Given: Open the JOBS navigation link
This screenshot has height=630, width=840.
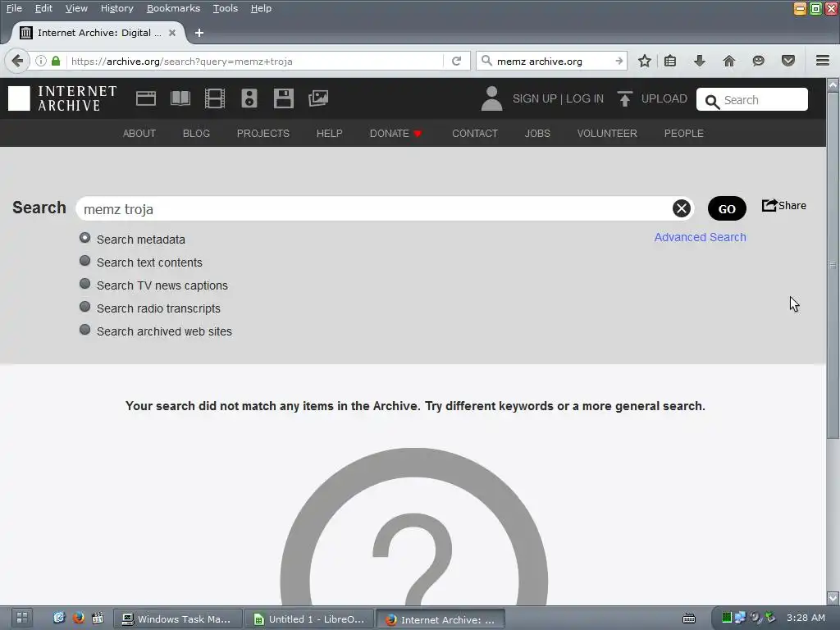Looking at the screenshot, I should tap(537, 134).
